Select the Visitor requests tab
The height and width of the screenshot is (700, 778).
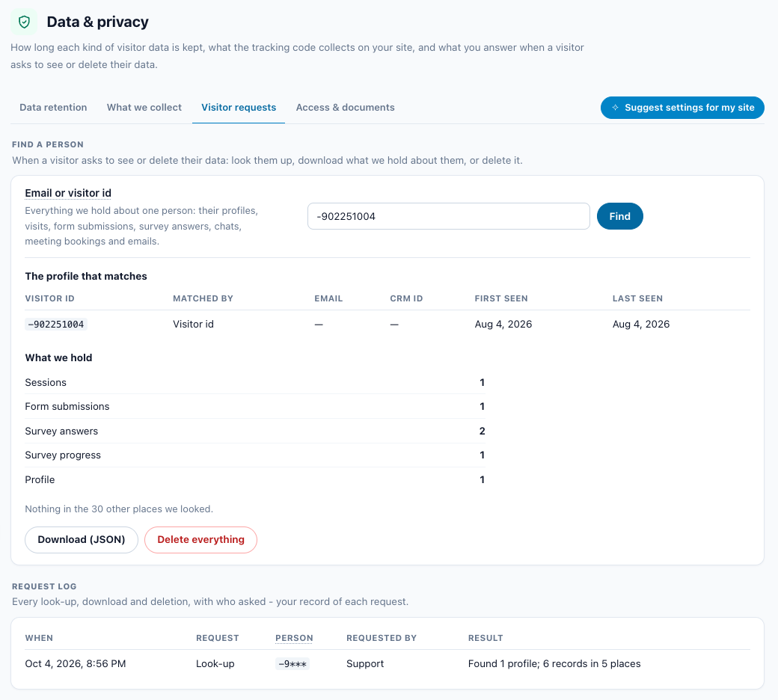tap(239, 108)
